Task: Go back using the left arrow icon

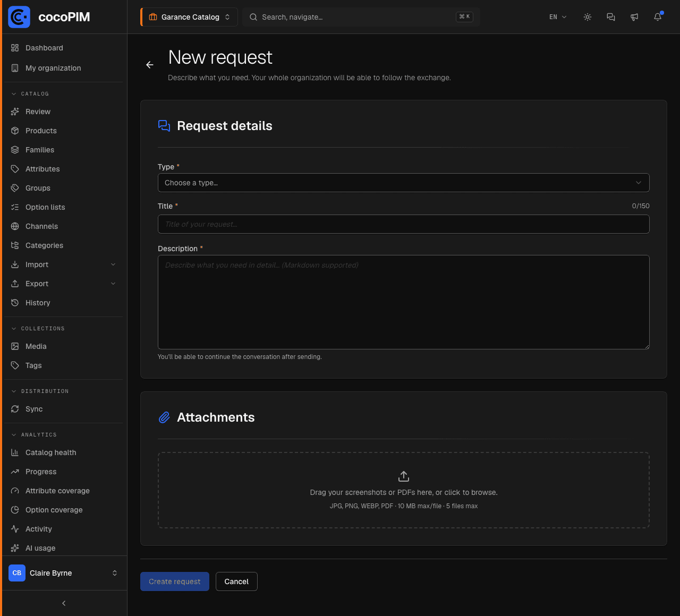Action: (150, 65)
